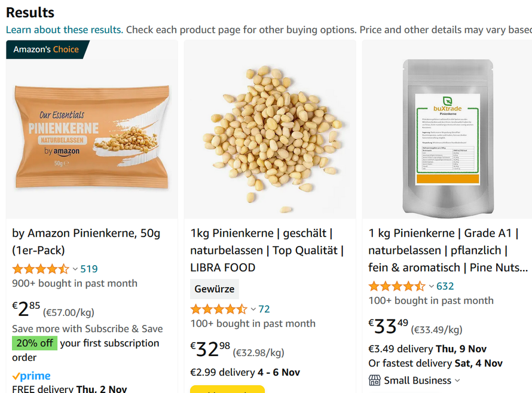This screenshot has width=532, height=393.
Task: Expand rating chevron next to 519 reviews
Action: [x=75, y=269]
